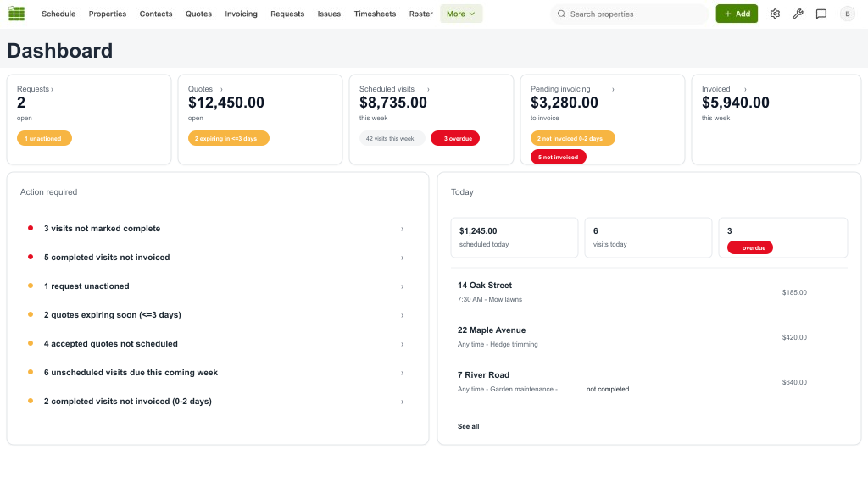Open '3 visits not marked complete' row
The width and height of the screenshot is (868, 488).
(218, 229)
